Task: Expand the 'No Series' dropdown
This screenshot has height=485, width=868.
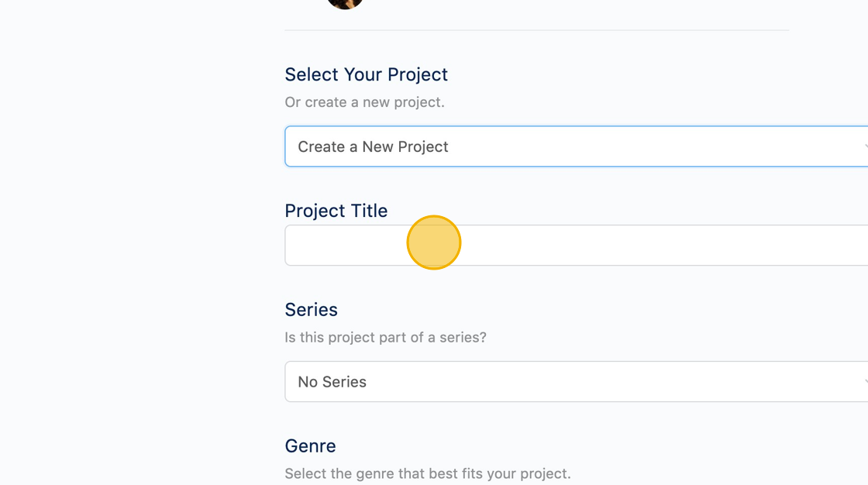Action: (x=573, y=381)
